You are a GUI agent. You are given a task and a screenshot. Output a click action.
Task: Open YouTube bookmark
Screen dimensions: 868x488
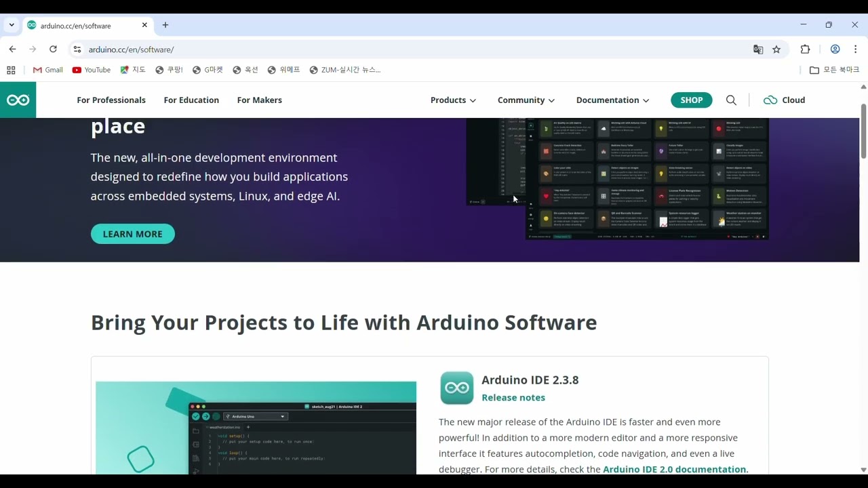[x=92, y=70]
